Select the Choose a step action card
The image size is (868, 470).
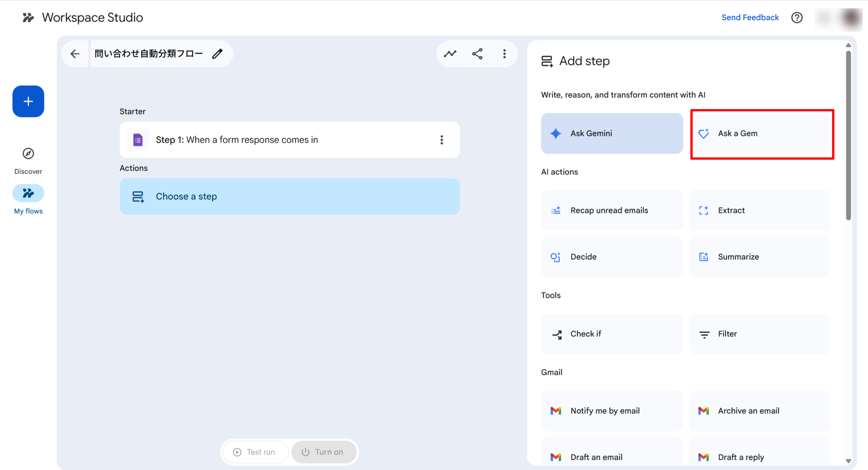coord(289,196)
